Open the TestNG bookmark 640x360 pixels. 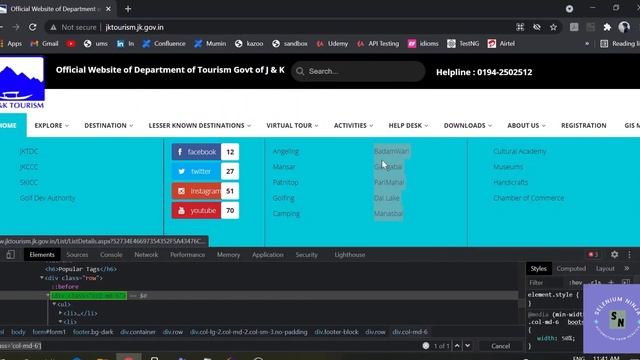coord(463,44)
